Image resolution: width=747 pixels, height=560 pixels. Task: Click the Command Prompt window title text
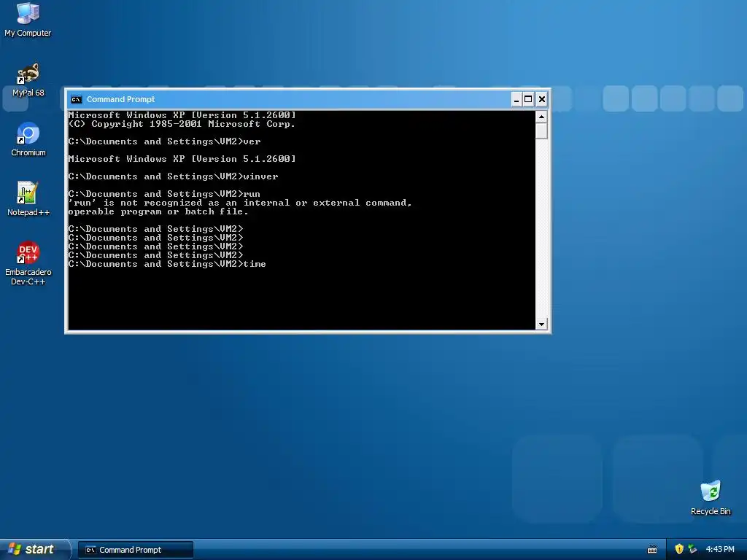[x=120, y=99]
